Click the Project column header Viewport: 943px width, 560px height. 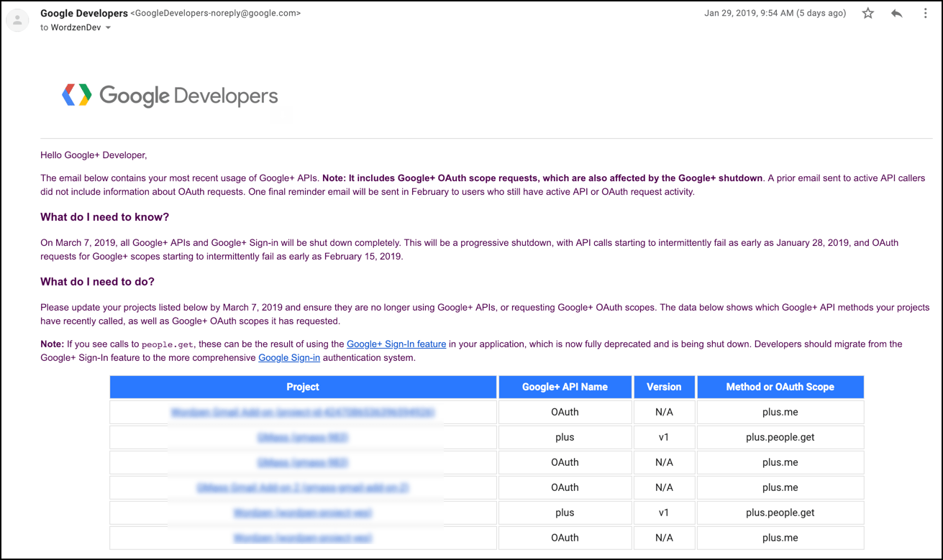pos(302,387)
